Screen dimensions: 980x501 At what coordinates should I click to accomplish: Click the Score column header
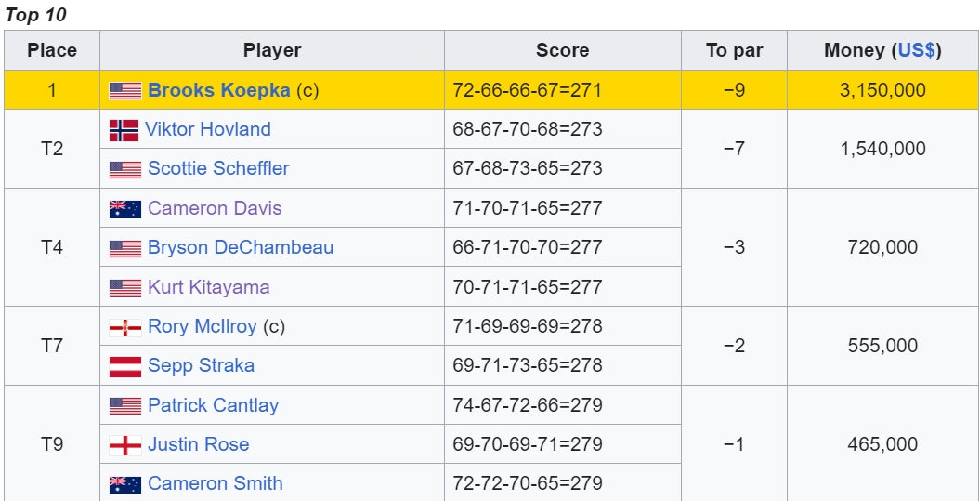click(562, 50)
